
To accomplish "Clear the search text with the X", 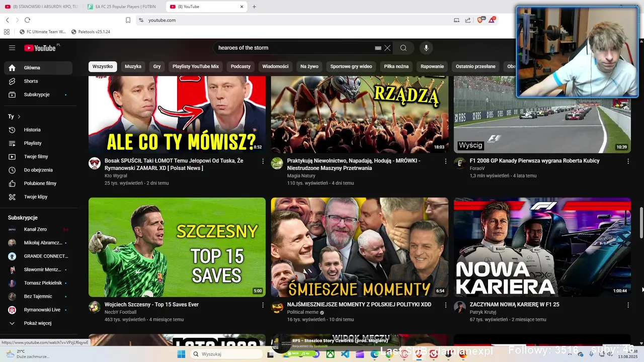I will point(387,48).
